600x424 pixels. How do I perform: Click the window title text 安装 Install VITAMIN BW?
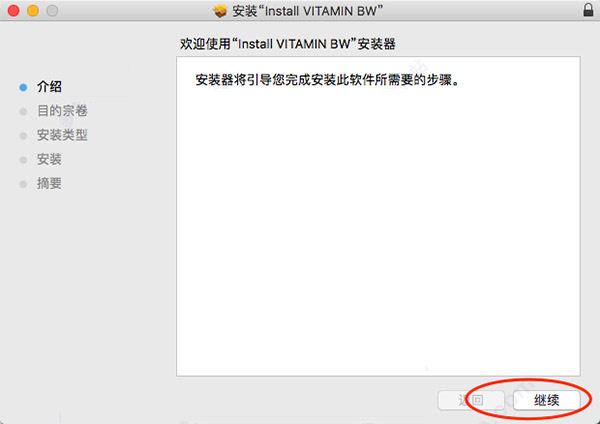point(307,11)
